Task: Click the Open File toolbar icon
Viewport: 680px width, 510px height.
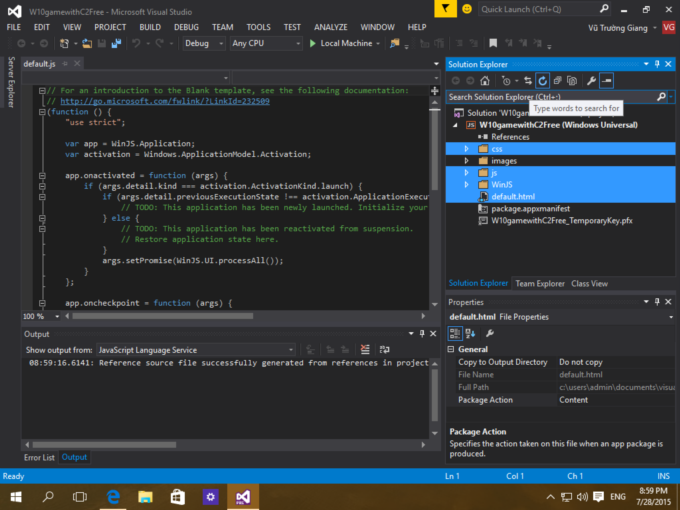Action: [87, 43]
